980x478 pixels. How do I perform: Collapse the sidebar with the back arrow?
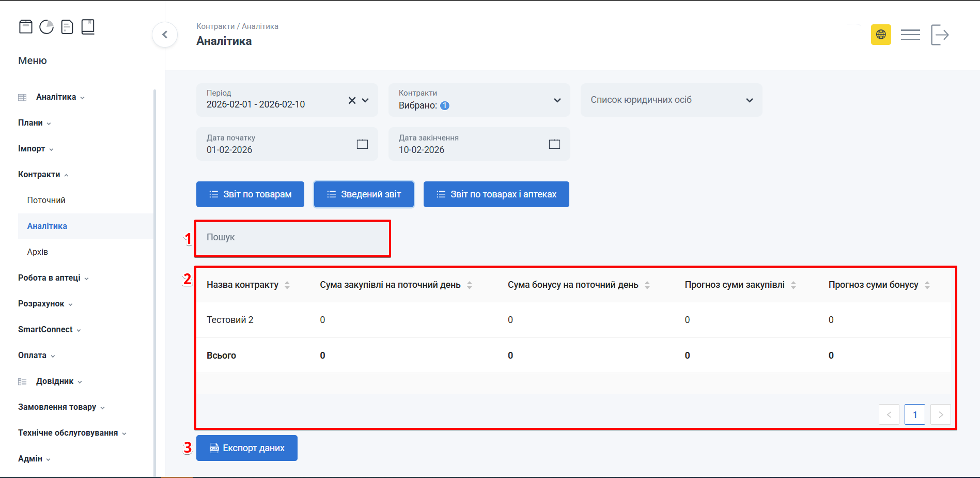[165, 35]
